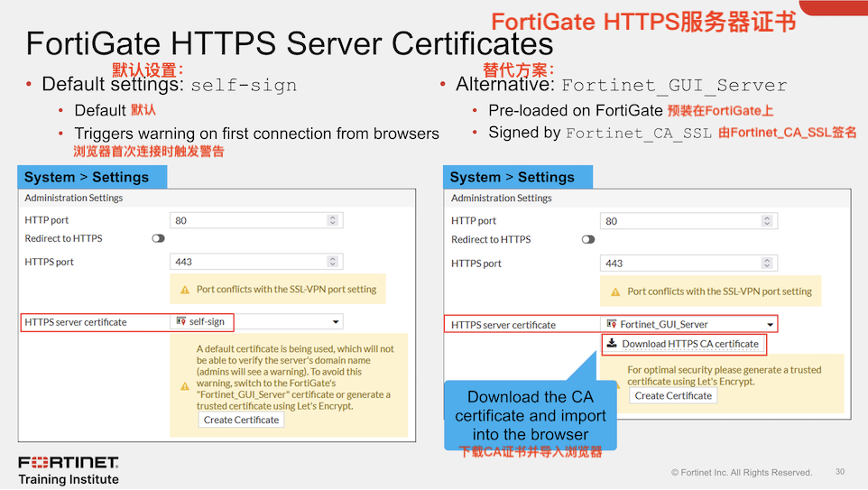
Task: Click left Administration Settings heading
Action: click(x=74, y=198)
